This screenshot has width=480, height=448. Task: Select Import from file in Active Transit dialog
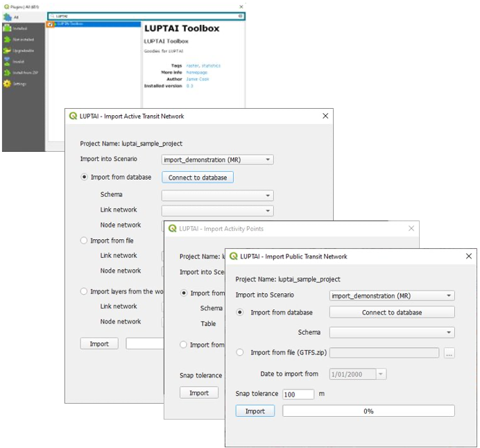(84, 241)
